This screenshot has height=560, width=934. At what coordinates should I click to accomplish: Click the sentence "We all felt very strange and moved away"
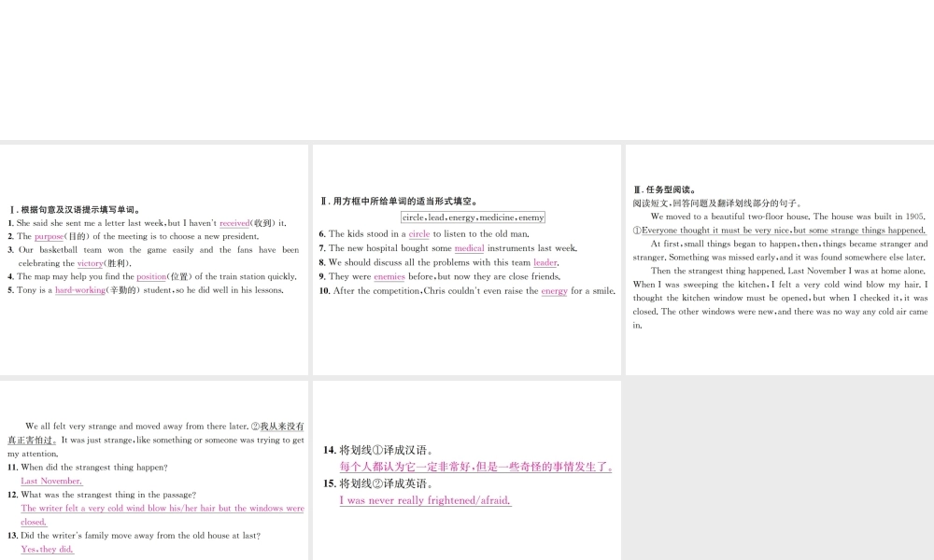tap(136, 427)
